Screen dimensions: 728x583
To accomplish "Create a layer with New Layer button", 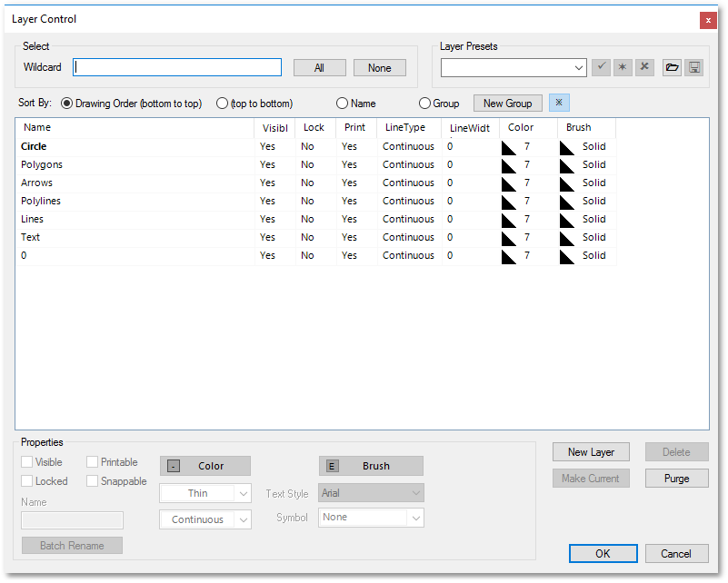I will [x=591, y=451].
